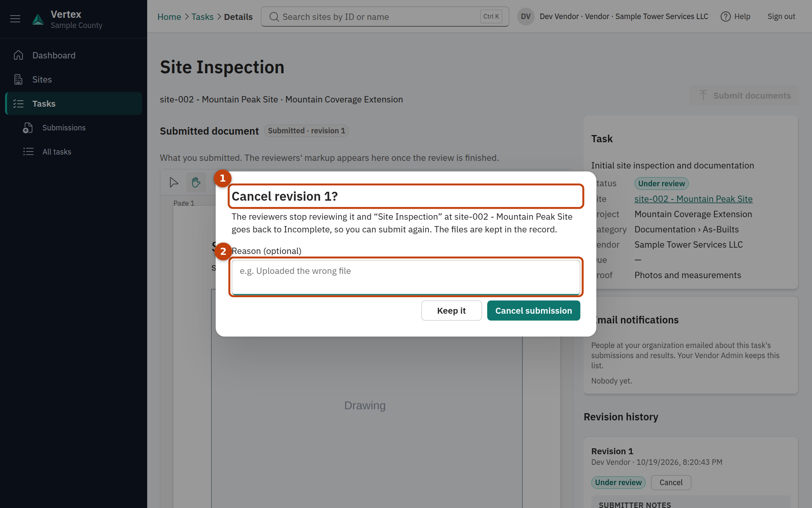This screenshot has width=812, height=508.
Task: Go to Tasks breadcrumb link
Action: (x=202, y=17)
